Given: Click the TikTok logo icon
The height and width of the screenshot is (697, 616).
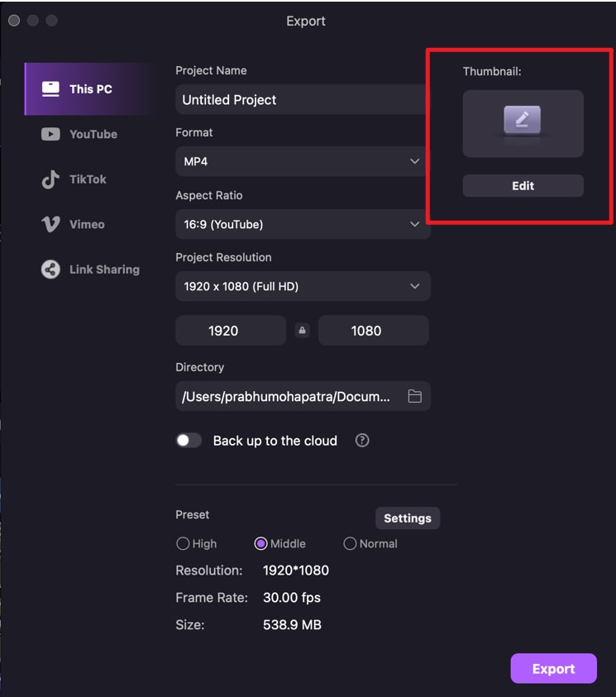Looking at the screenshot, I should coord(50,179).
